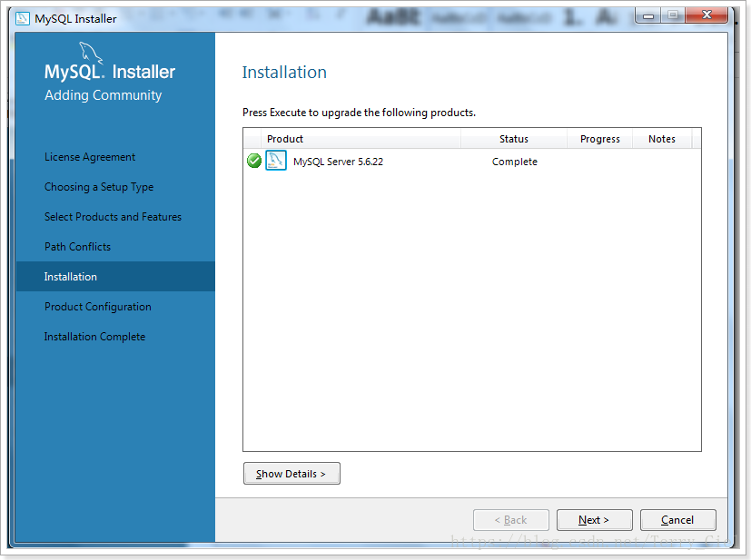Cancel the installer
This screenshot has height=560, width=751.
click(x=677, y=520)
